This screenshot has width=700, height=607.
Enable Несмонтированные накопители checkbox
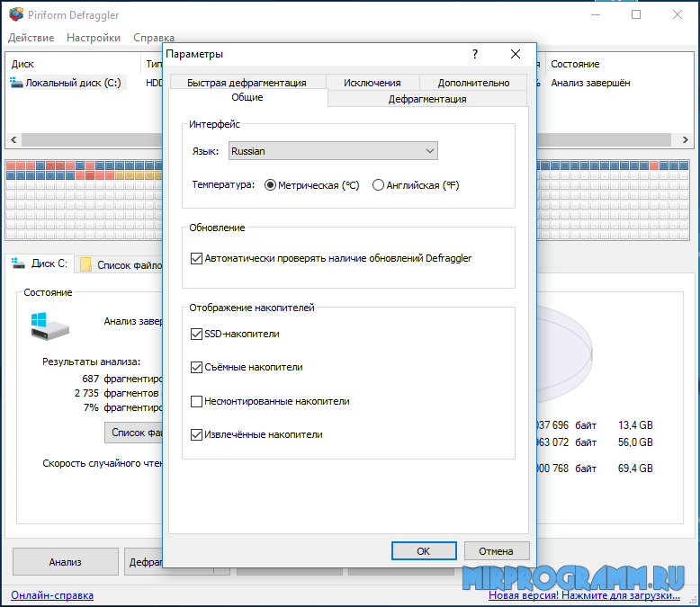(x=270, y=401)
